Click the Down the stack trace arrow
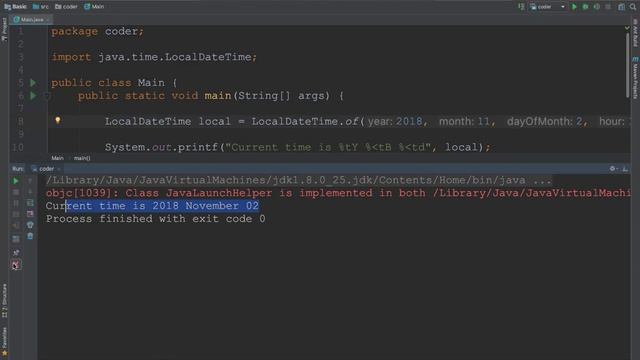The image size is (640, 360). (30, 192)
